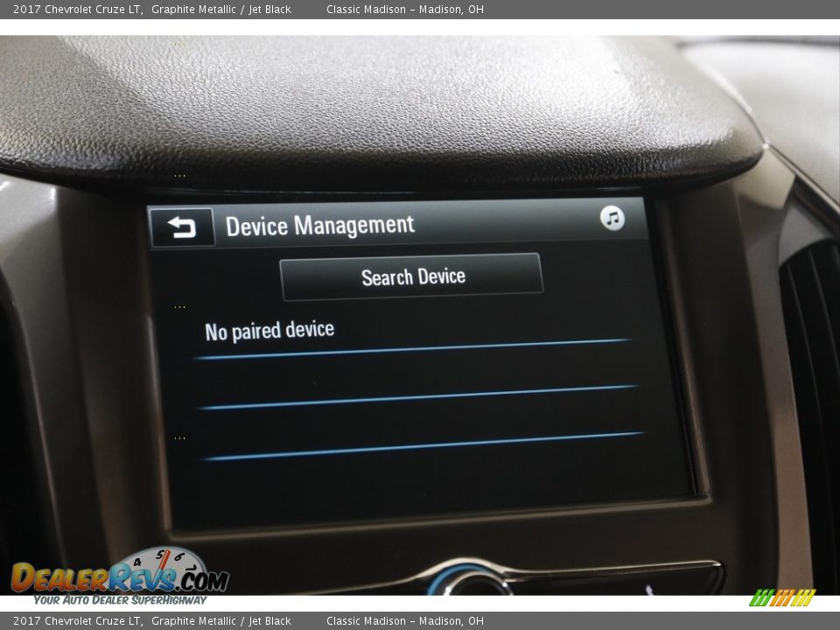Image resolution: width=840 pixels, height=630 pixels.
Task: Tap the back arrow button
Action: [x=182, y=227]
